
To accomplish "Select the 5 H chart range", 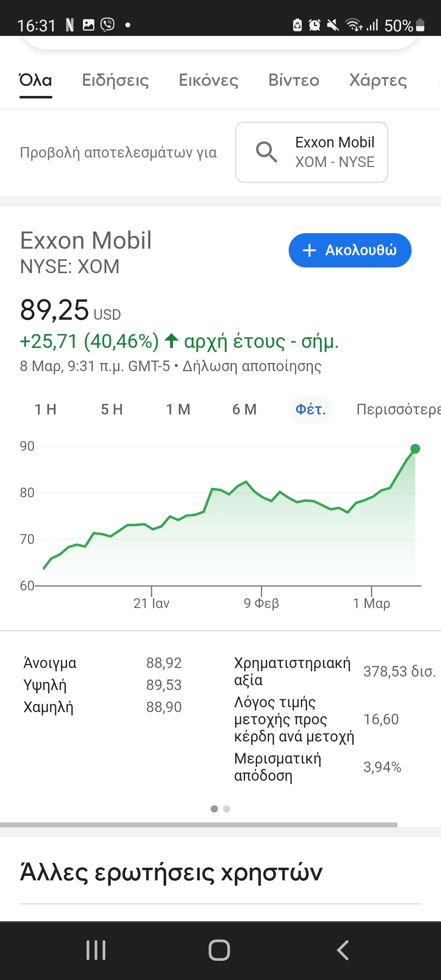I will click(x=112, y=409).
